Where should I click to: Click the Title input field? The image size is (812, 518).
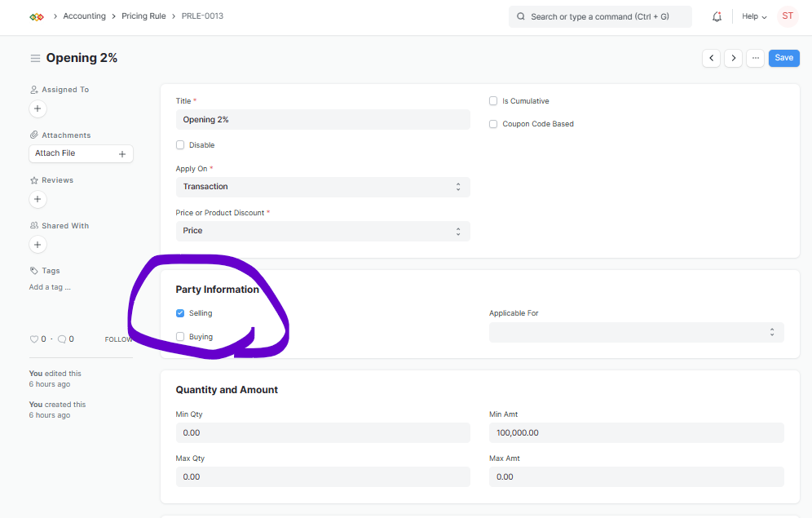[323, 120]
